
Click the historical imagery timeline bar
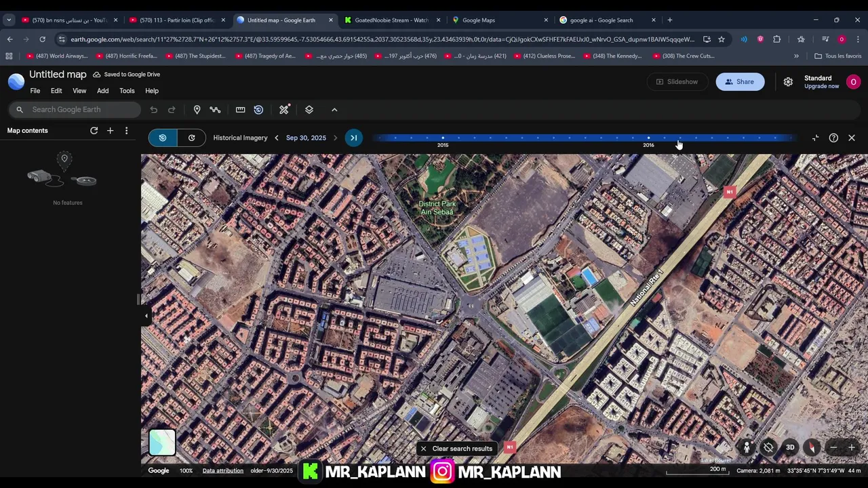583,138
